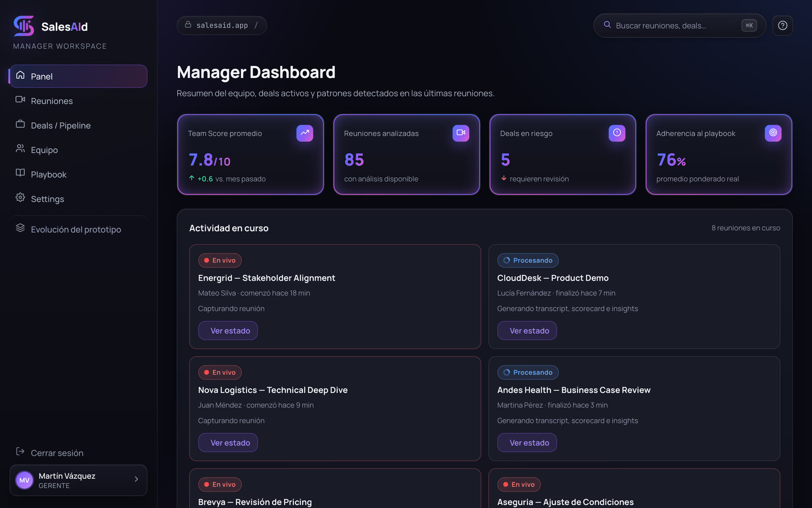Image resolution: width=812 pixels, height=508 pixels.
Task: Click the Reuniones video camera icon
Action: click(20, 99)
